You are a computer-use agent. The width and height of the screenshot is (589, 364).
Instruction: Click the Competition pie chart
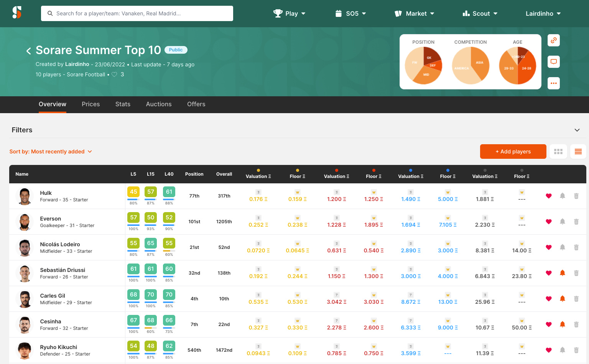coord(471,66)
